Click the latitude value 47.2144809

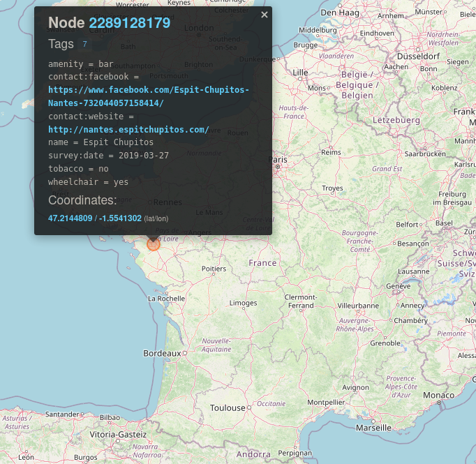[70, 218]
